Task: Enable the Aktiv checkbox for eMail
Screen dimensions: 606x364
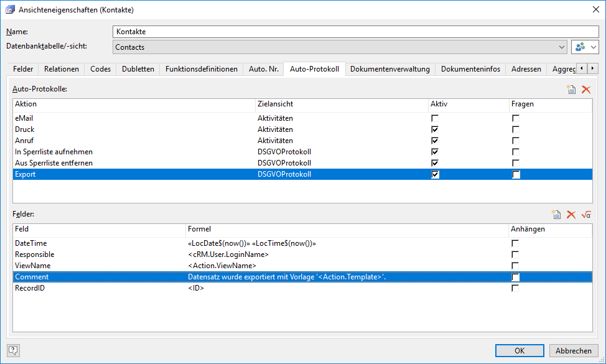Action: tap(435, 118)
